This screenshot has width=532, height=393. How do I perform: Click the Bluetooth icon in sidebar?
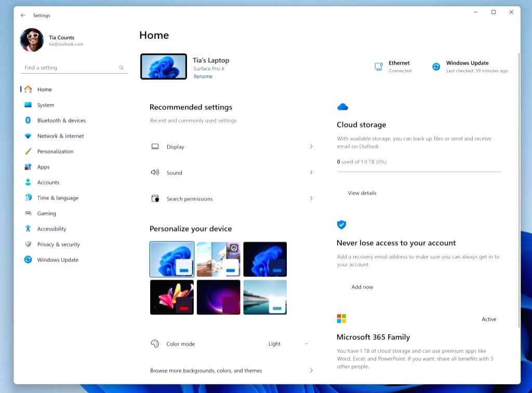coord(28,120)
